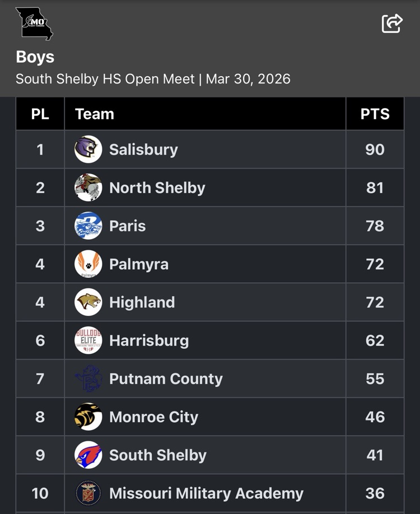Viewport: 420px width, 514px height.
Task: Tap the Highland cougar logo
Action: tap(88, 302)
